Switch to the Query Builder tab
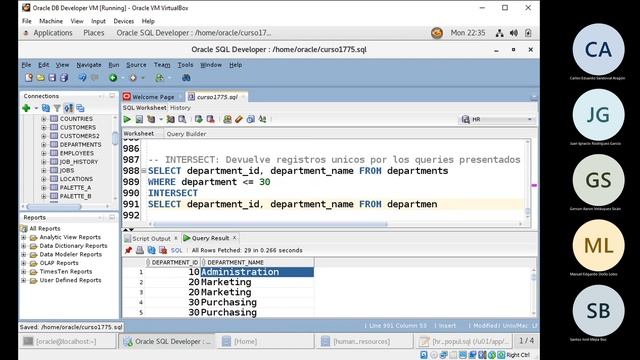The width and height of the screenshot is (640, 360). tap(186, 134)
